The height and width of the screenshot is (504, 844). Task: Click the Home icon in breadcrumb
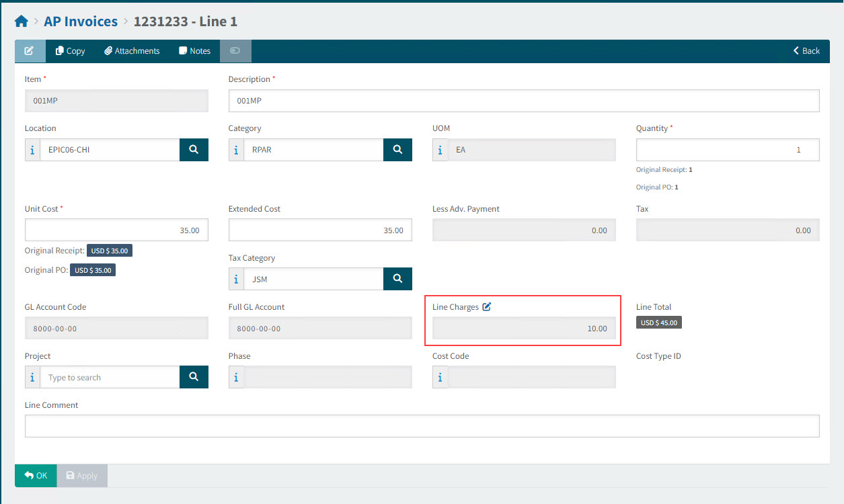click(22, 22)
